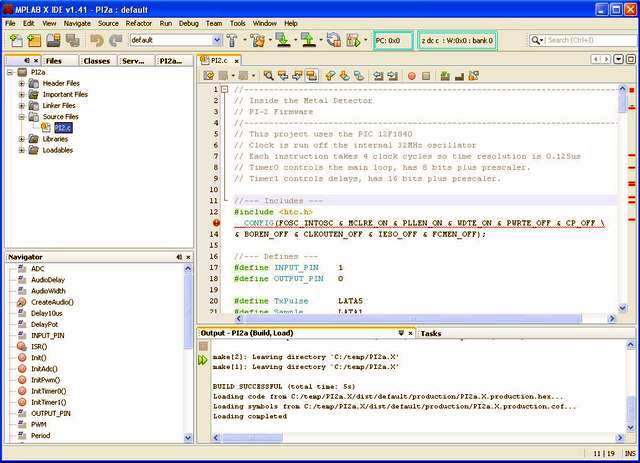Click the Debug Project icon in toolbar
Viewport: 640px width, 463px height.
(x=355, y=40)
